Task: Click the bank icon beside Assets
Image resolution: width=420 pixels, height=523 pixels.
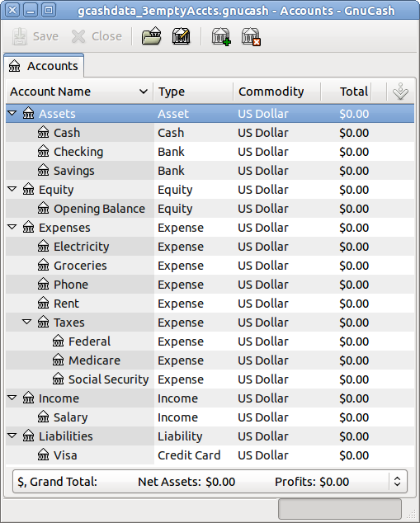Action: [x=28, y=114]
